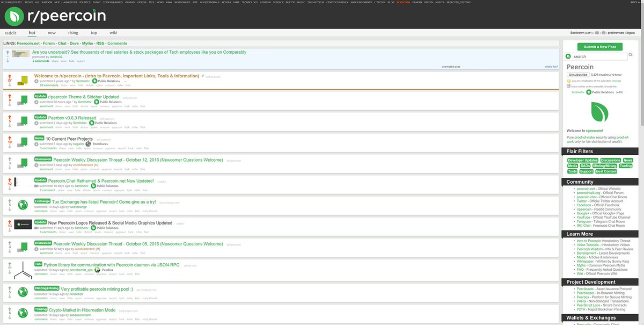Viewport: 644px width, 325px height.
Task: Switch to the top tab
Action: pos(94,33)
